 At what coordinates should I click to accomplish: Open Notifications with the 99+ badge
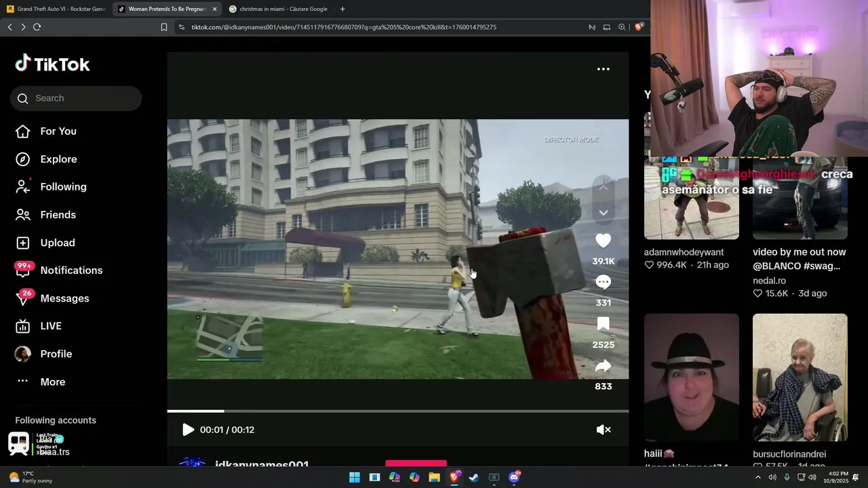tap(59, 270)
